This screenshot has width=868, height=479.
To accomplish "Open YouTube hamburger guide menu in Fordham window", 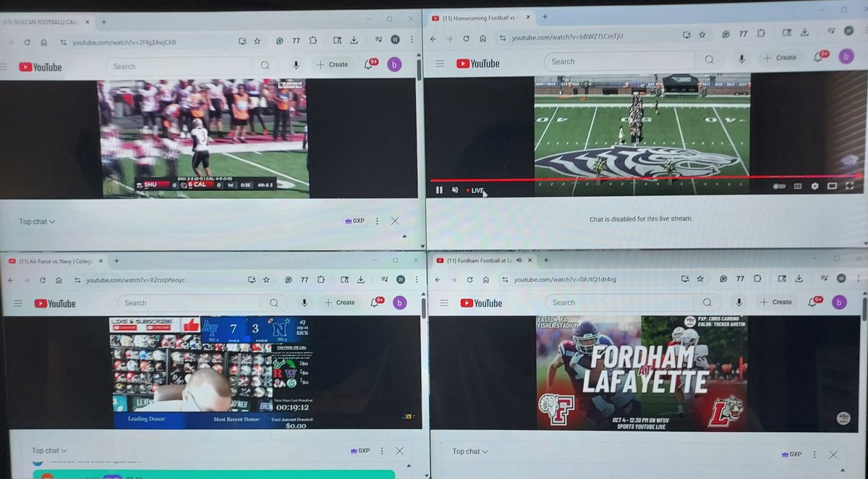I will (x=444, y=303).
